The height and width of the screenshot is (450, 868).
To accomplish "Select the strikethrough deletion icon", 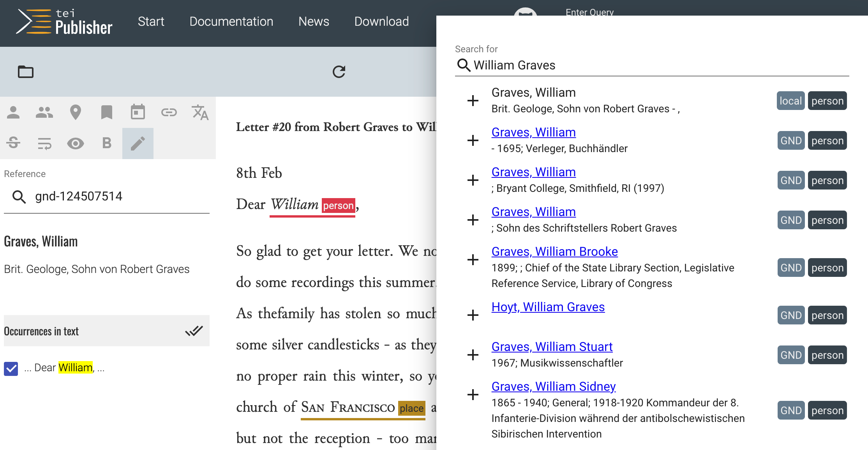I will [x=13, y=143].
